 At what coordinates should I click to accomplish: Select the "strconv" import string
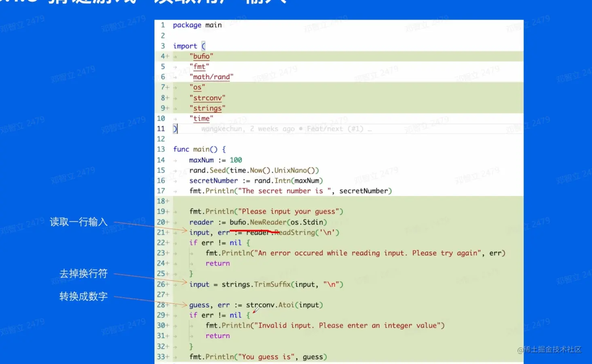(x=207, y=98)
